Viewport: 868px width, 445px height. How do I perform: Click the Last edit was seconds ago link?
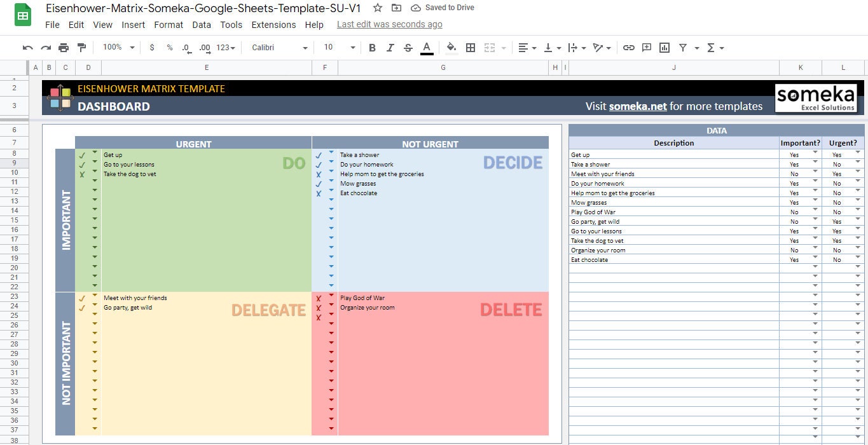[389, 24]
